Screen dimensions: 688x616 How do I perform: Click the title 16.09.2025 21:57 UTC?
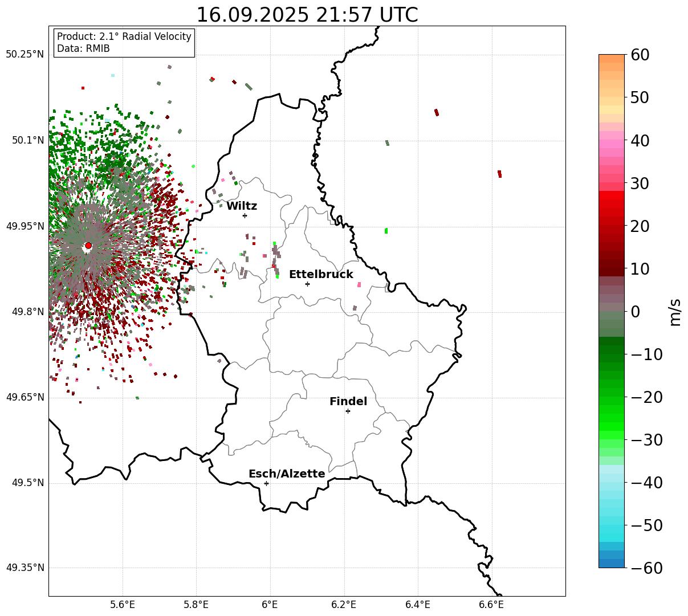(307, 15)
